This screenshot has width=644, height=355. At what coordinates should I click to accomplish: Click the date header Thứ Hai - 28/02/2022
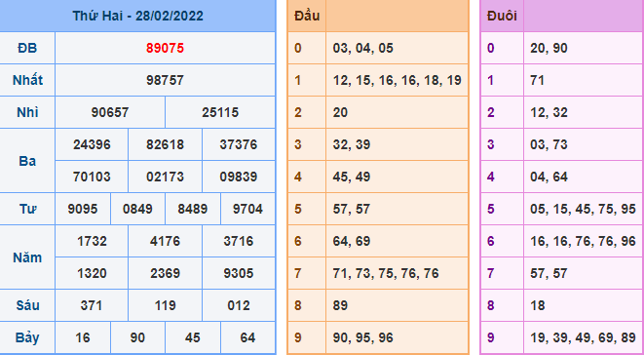pyautogui.click(x=137, y=16)
